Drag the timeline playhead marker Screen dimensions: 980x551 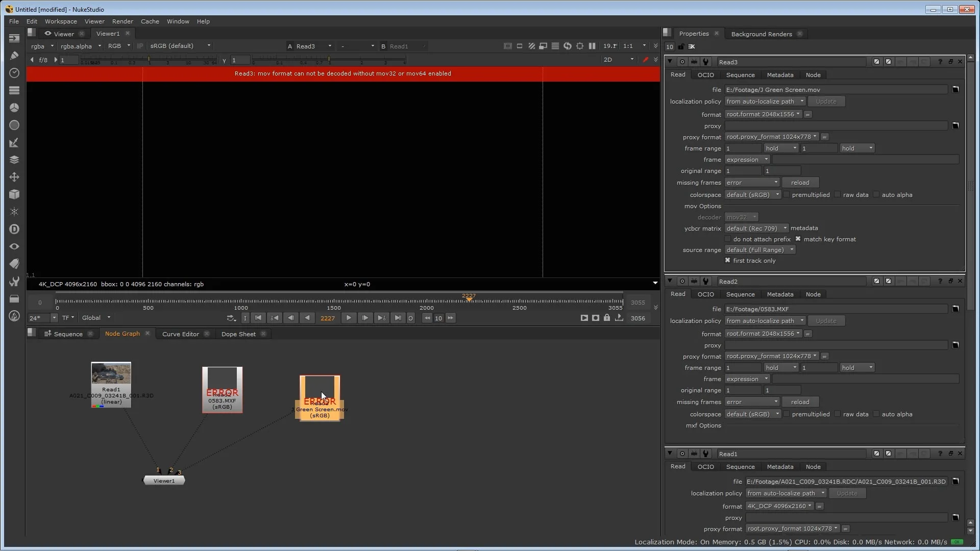click(x=469, y=298)
